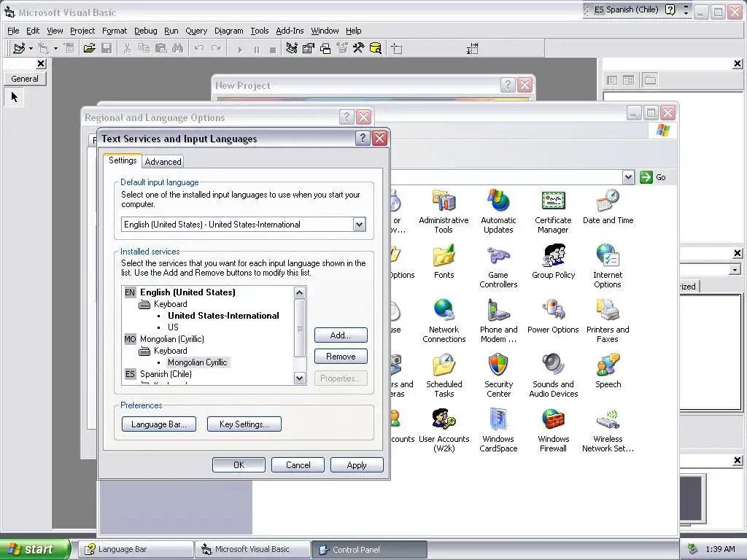Viewport: 747px width, 560px height.
Task: Click the Cut scissors toolbar icon
Action: 127,48
